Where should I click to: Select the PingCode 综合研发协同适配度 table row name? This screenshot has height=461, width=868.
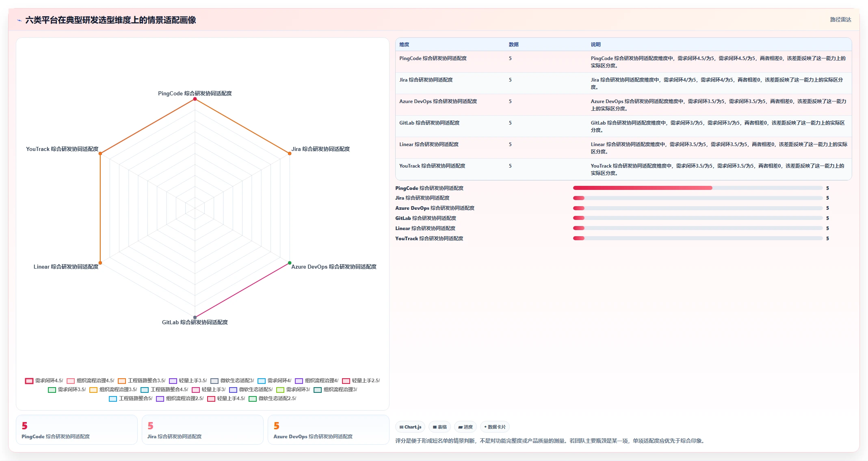click(x=433, y=58)
